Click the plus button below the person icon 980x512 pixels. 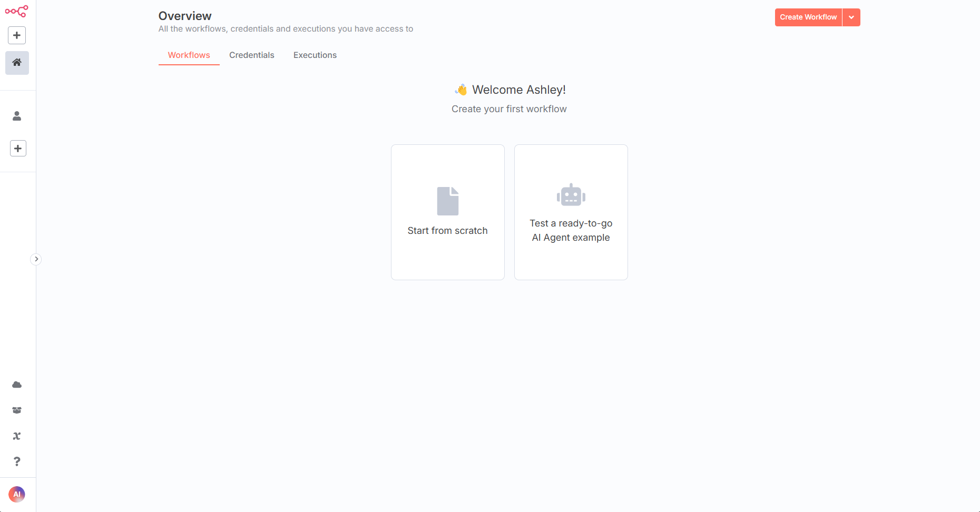[18, 149]
